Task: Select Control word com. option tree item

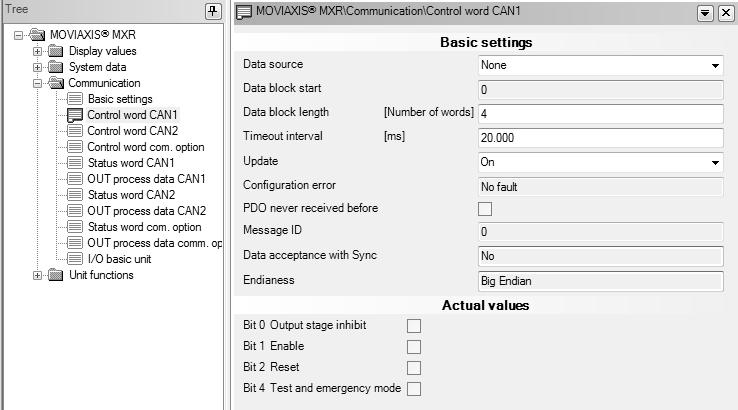Action: tap(146, 147)
